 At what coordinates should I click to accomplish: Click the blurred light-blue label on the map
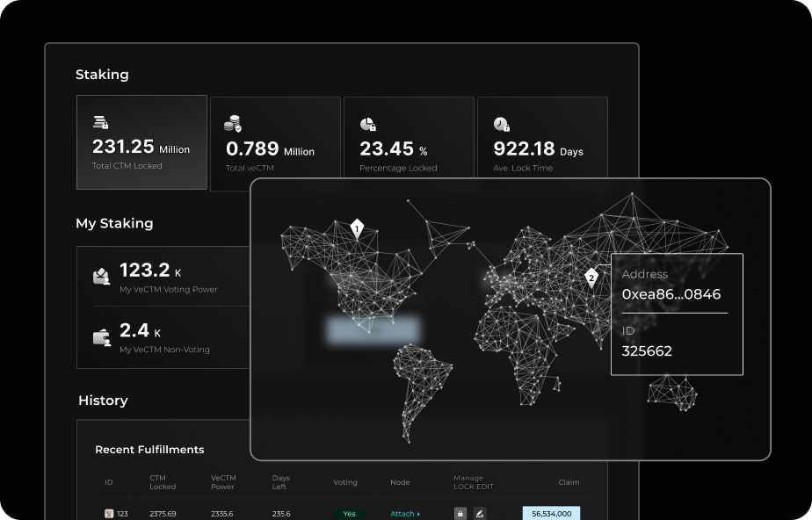coord(373,330)
